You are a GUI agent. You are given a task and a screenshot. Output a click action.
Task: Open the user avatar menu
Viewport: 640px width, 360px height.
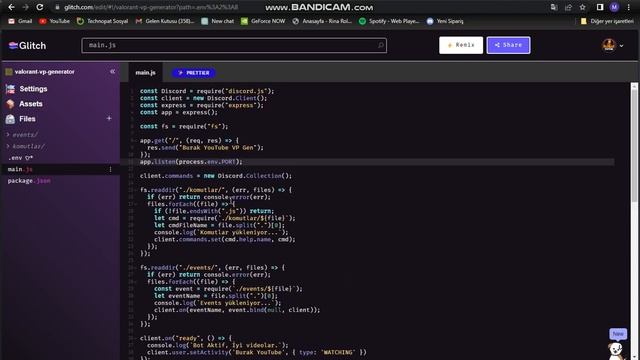point(612,45)
